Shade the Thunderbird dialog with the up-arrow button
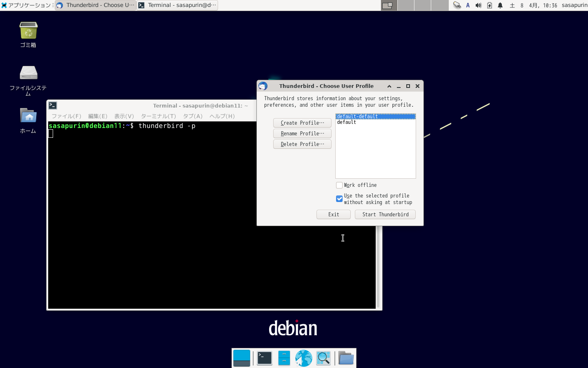The image size is (588, 368). (x=389, y=86)
